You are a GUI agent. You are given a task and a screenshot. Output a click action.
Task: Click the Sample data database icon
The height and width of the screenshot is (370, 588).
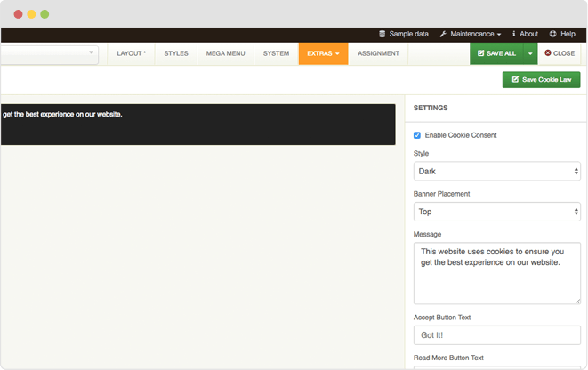coord(383,34)
